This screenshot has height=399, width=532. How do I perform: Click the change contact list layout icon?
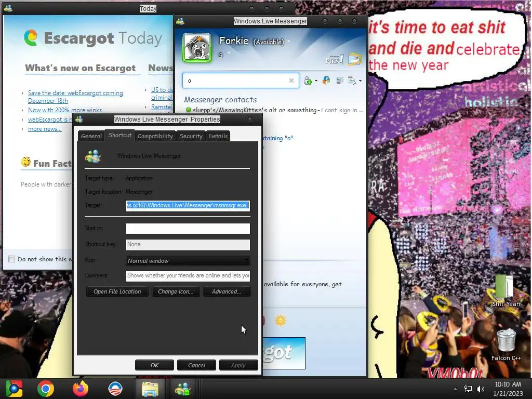[340, 81]
